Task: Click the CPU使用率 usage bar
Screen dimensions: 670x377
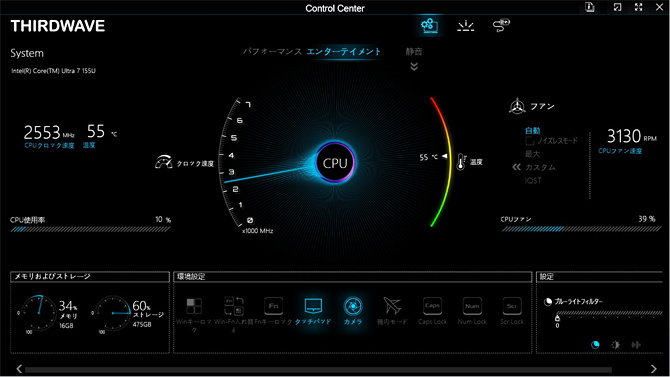Action: pos(90,230)
